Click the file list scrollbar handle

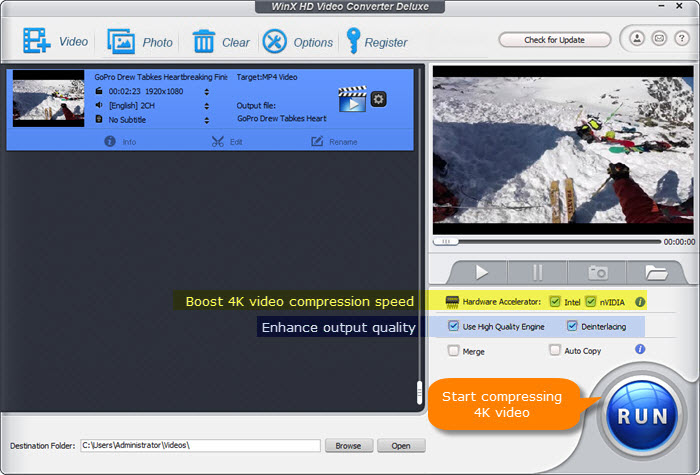pos(419,392)
